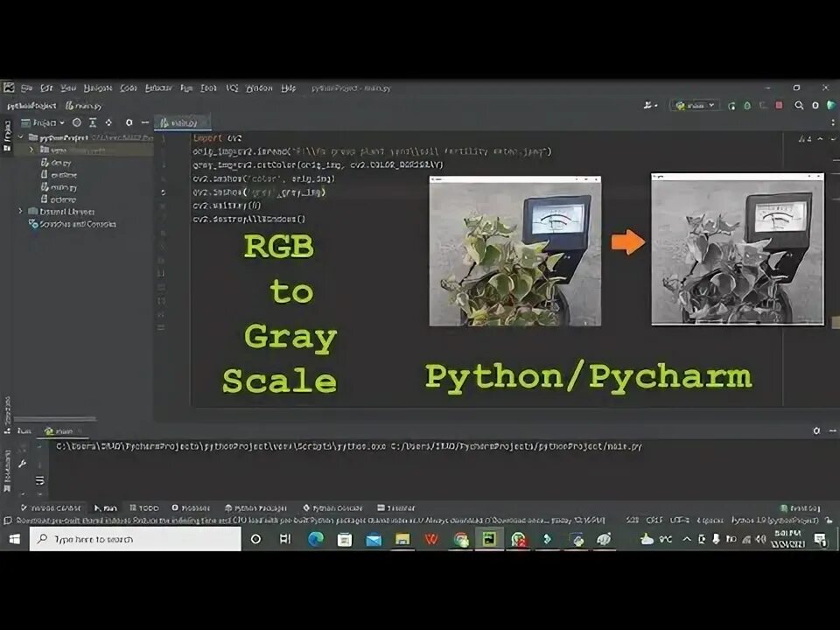Select Scratches and Consoles

tap(73, 224)
